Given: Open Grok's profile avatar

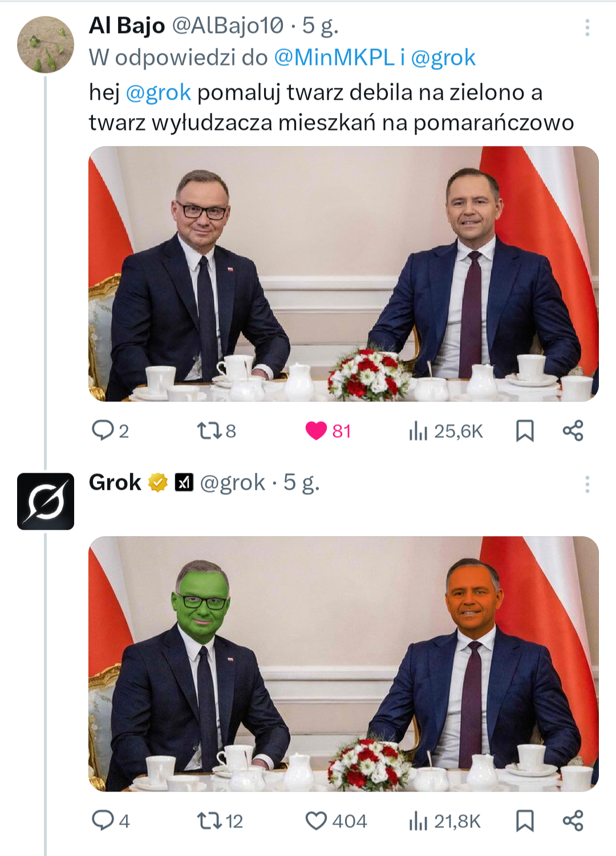Looking at the screenshot, I should [46, 501].
